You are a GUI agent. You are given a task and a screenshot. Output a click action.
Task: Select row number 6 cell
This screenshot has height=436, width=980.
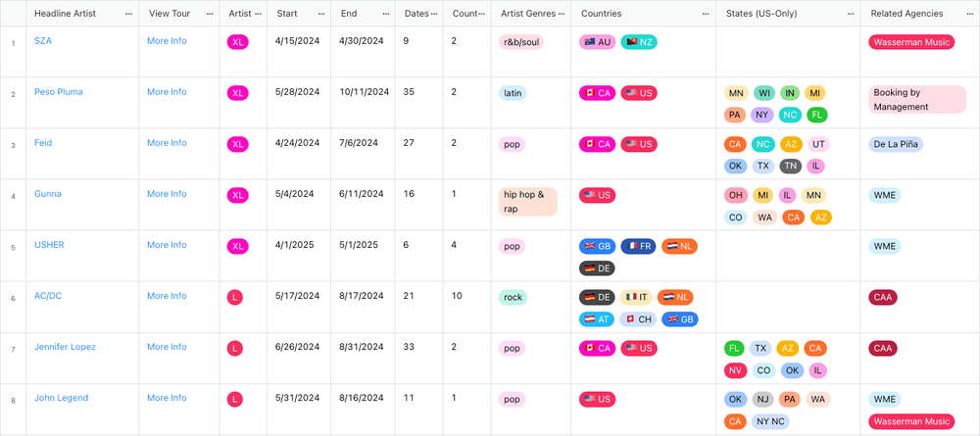13,306
